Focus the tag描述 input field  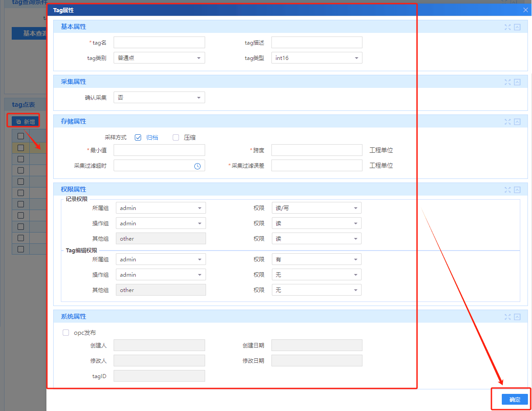click(316, 42)
